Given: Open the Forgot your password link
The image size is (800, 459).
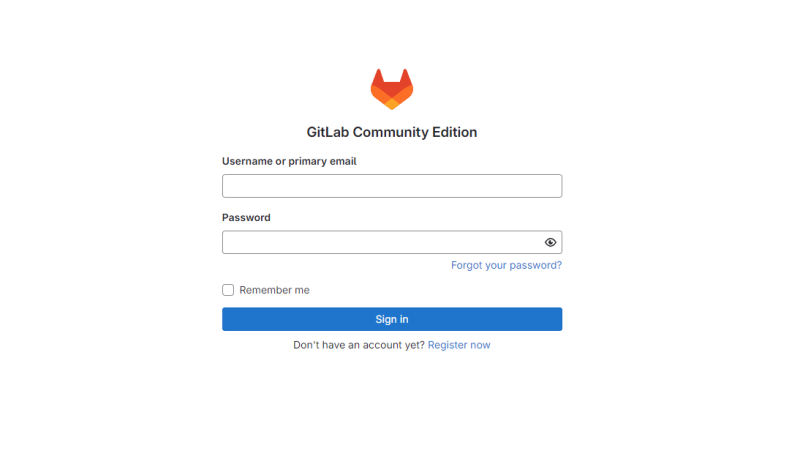Looking at the screenshot, I should click(x=506, y=265).
